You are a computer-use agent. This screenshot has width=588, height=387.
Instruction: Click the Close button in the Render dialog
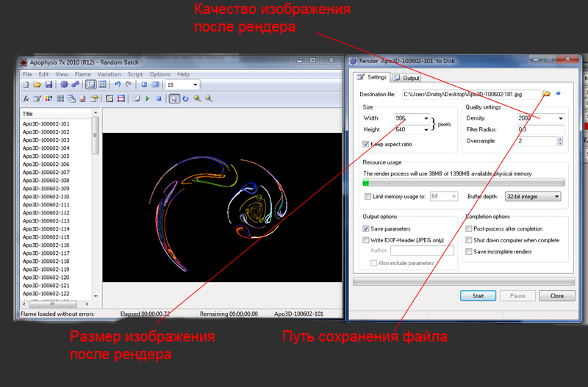click(557, 296)
